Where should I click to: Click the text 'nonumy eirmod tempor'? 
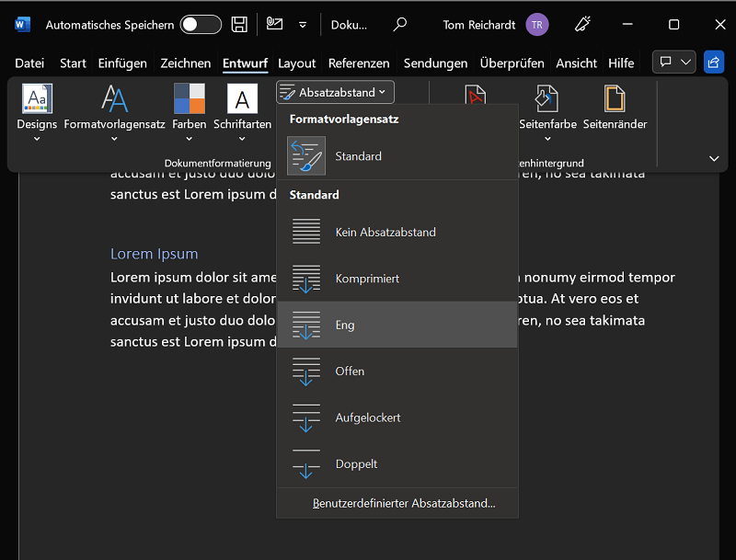600,277
